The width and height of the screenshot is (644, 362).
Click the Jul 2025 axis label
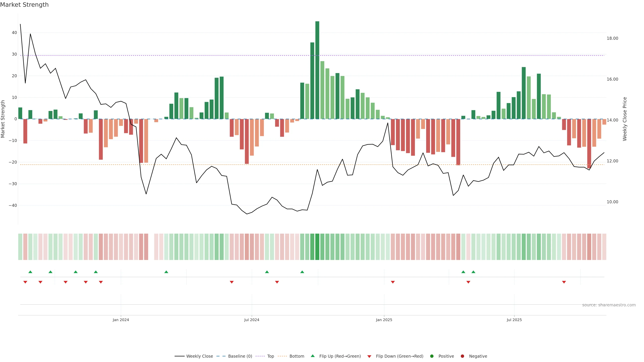pyautogui.click(x=514, y=320)
